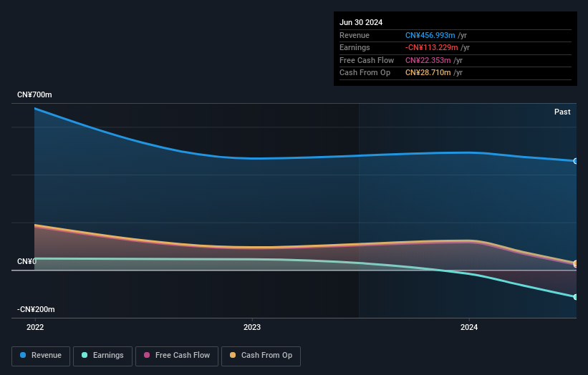Click the Revenue row label in tooltip
This screenshot has height=375, width=588.
(x=355, y=35)
